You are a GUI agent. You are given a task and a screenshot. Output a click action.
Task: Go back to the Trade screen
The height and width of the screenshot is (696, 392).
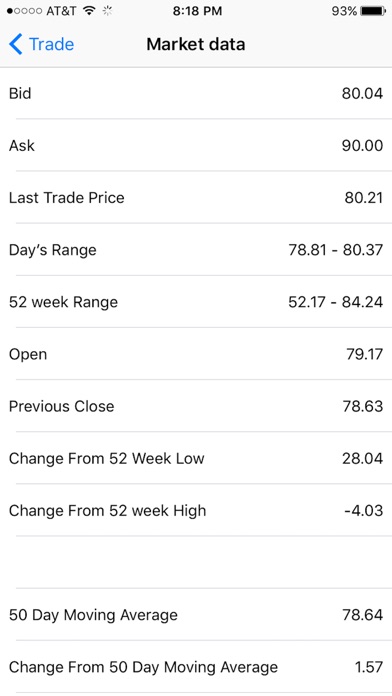(x=41, y=44)
